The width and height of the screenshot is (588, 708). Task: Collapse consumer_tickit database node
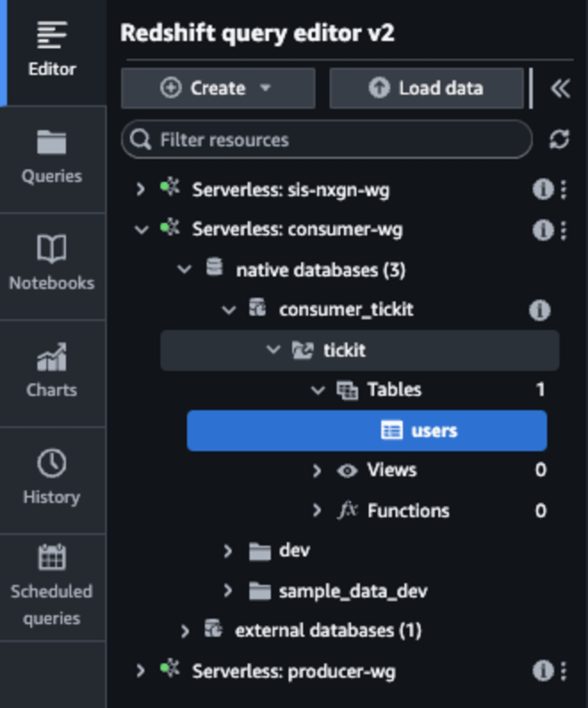pyautogui.click(x=229, y=310)
